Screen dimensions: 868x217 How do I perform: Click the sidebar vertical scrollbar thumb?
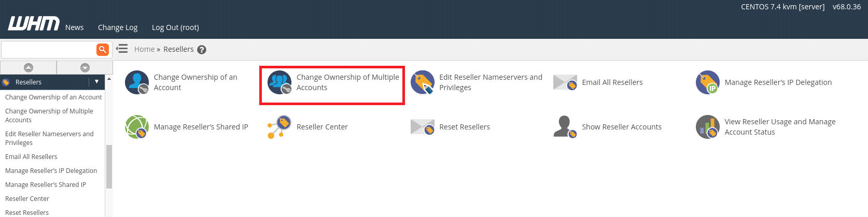109,167
